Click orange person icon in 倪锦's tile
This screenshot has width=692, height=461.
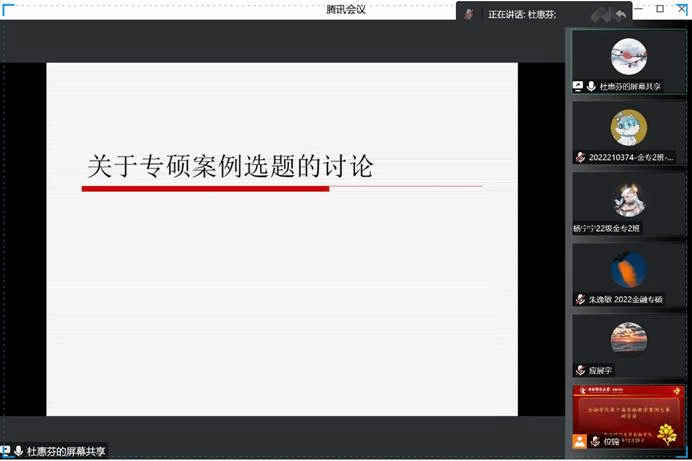[579, 441]
